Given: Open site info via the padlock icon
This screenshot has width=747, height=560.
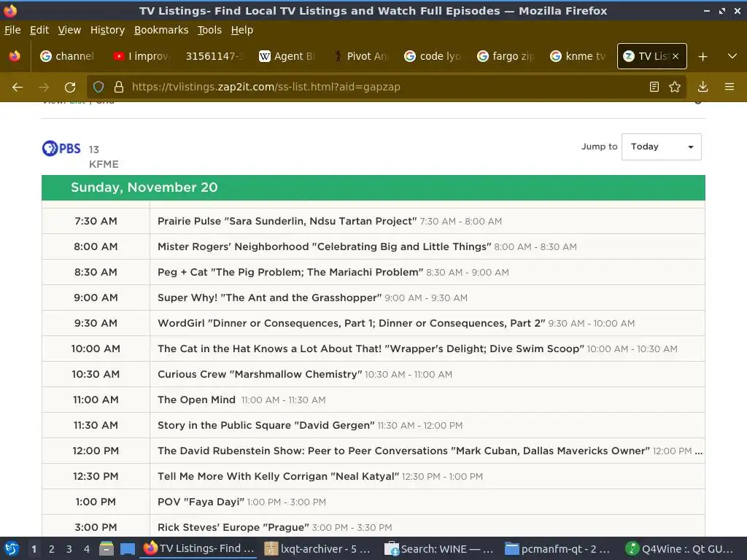Looking at the screenshot, I should tap(119, 87).
